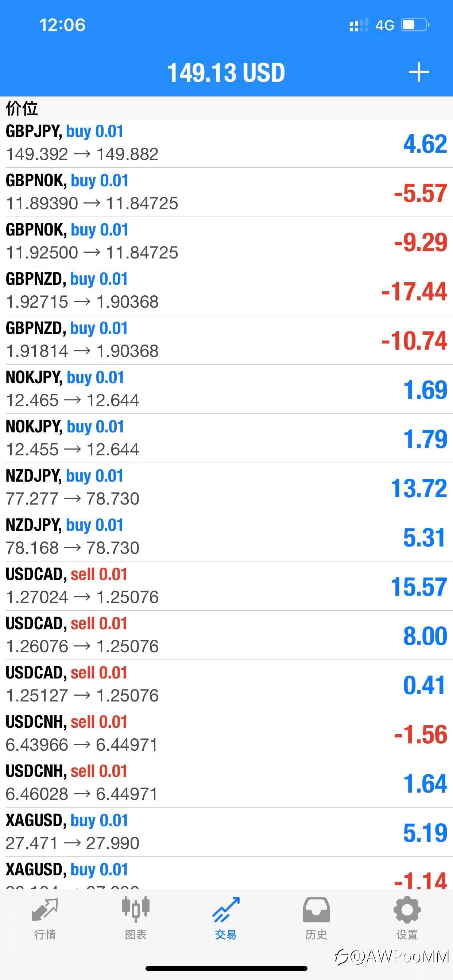Open GBPNZD position showing -17.44

226,291
